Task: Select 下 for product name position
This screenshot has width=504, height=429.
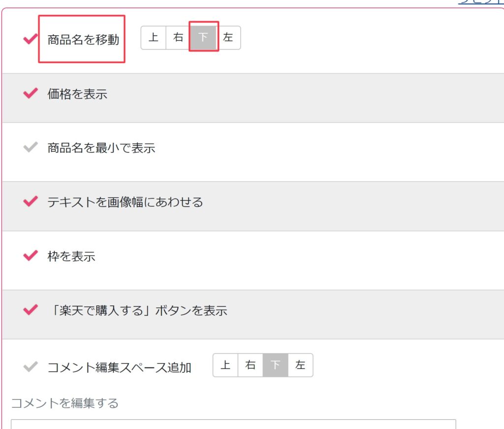Action: click(x=203, y=37)
